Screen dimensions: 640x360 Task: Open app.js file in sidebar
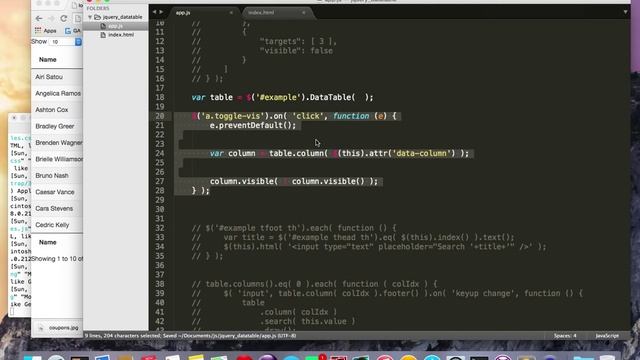tap(115, 26)
